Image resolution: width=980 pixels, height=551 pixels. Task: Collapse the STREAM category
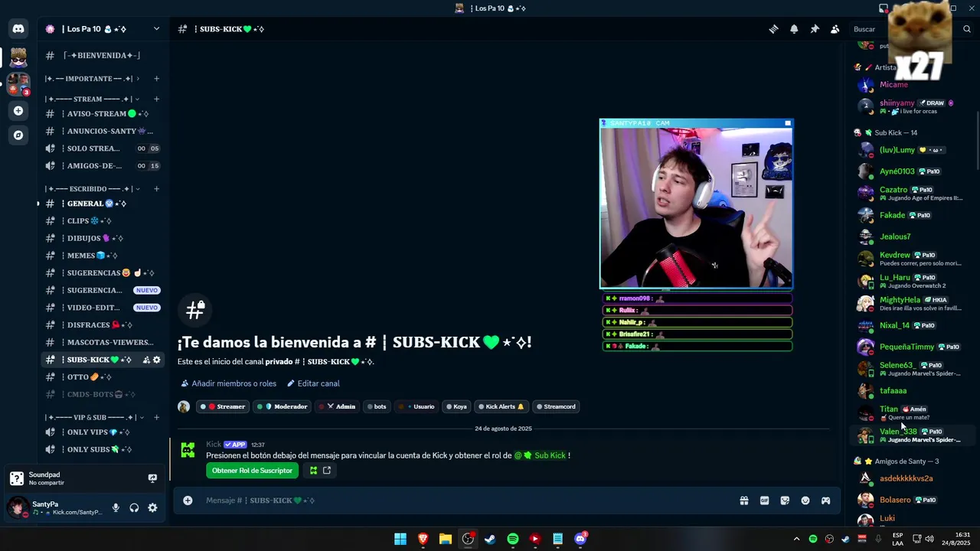pyautogui.click(x=92, y=99)
